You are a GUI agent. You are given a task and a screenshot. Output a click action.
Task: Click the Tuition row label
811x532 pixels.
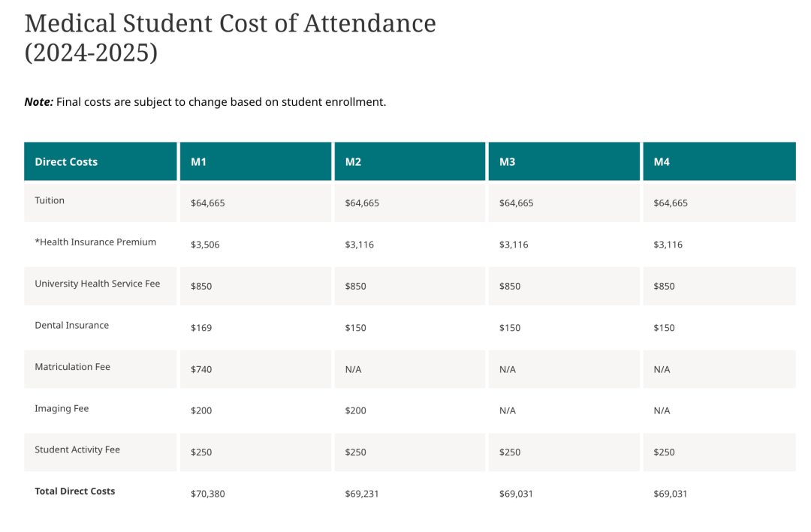(x=50, y=200)
